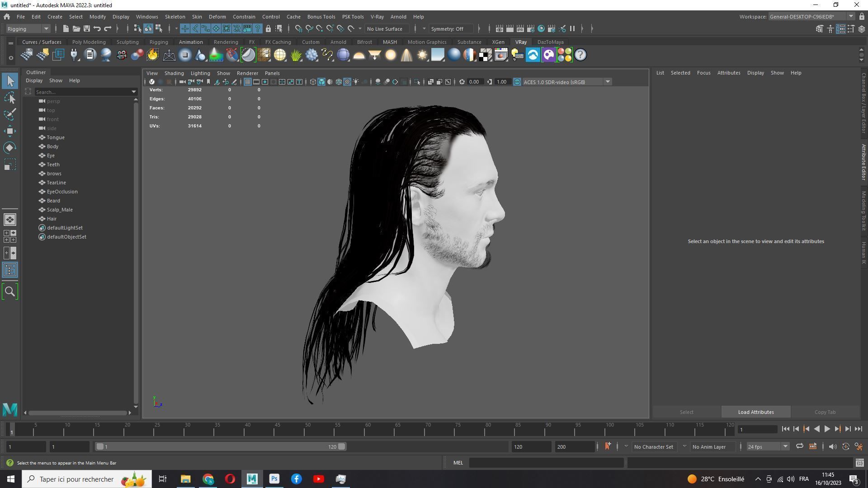Image resolution: width=868 pixels, height=488 pixels.
Task: Click the viewport gamma value field 1.00
Action: (x=502, y=82)
